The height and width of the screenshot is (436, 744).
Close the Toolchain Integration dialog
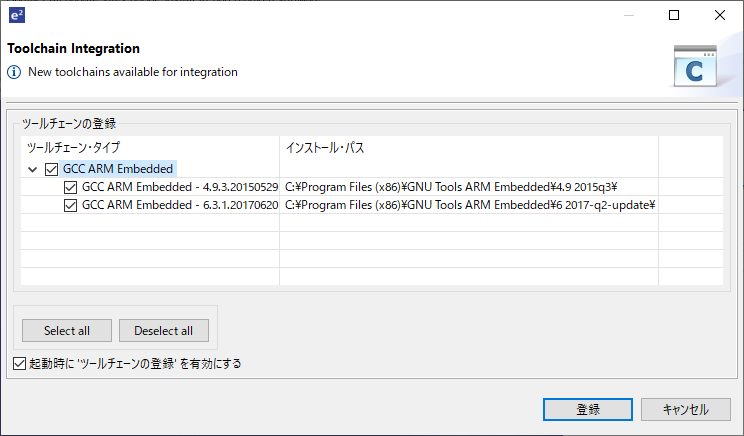tap(720, 15)
